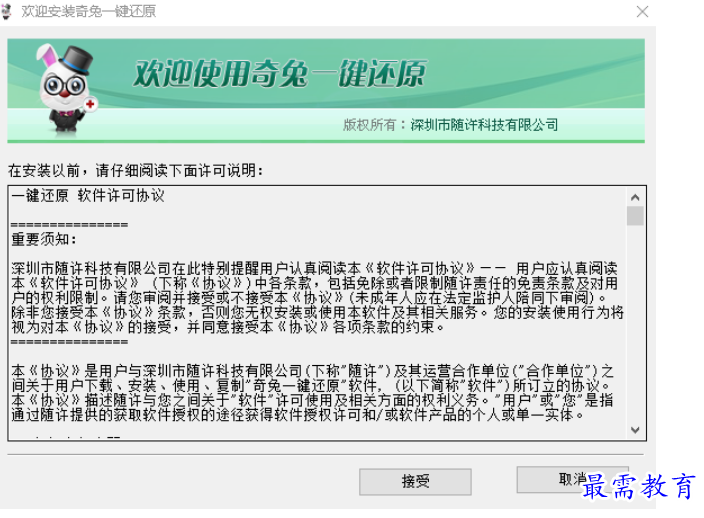Screen dimensions: 704x518
Task: Click the line beginning 视为对本《协议》的接受
Action: coord(228,327)
